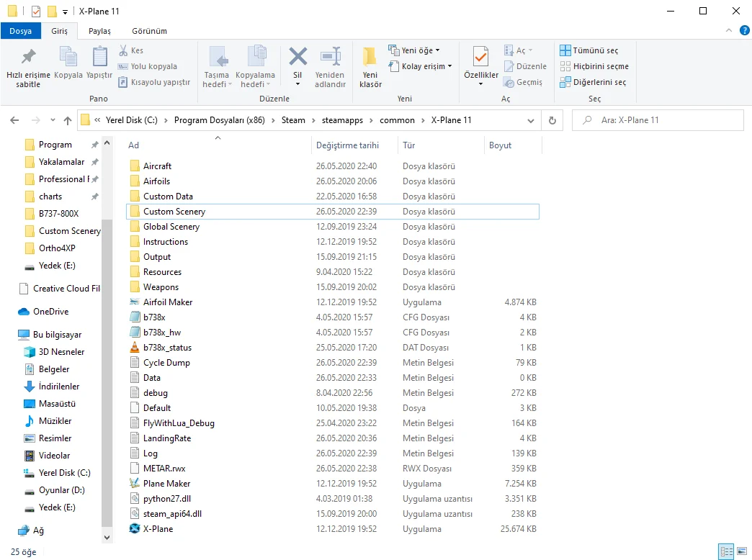This screenshot has width=752, height=560.
Task: Open Taşıma hedefi move-to dropdown
Action: [x=218, y=68]
